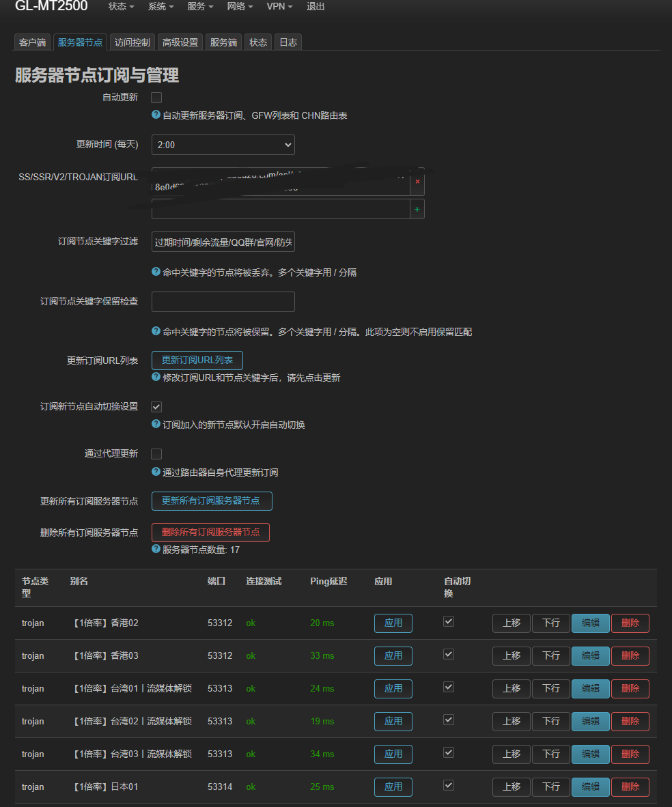
Task: Open the 更新时间 2:00 dropdown
Action: pos(223,145)
